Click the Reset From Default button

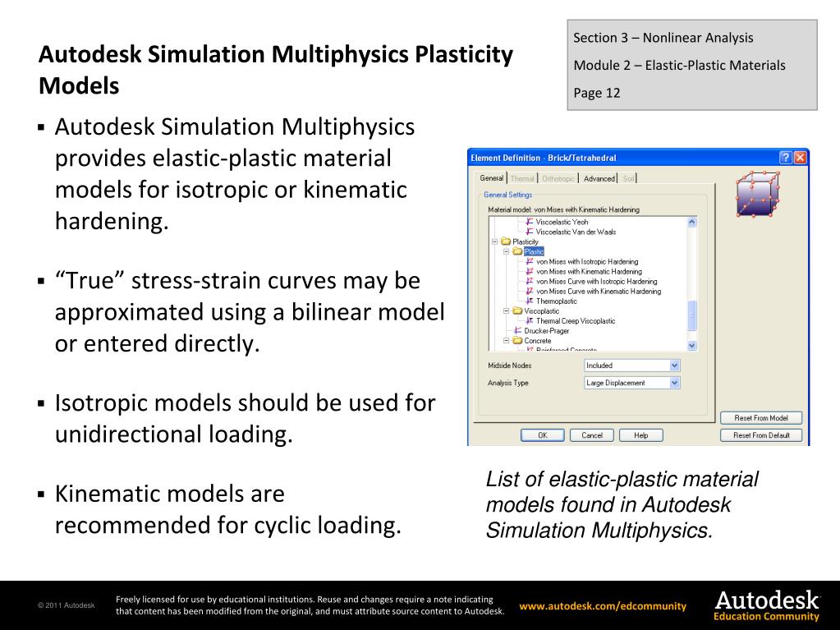[761, 435]
